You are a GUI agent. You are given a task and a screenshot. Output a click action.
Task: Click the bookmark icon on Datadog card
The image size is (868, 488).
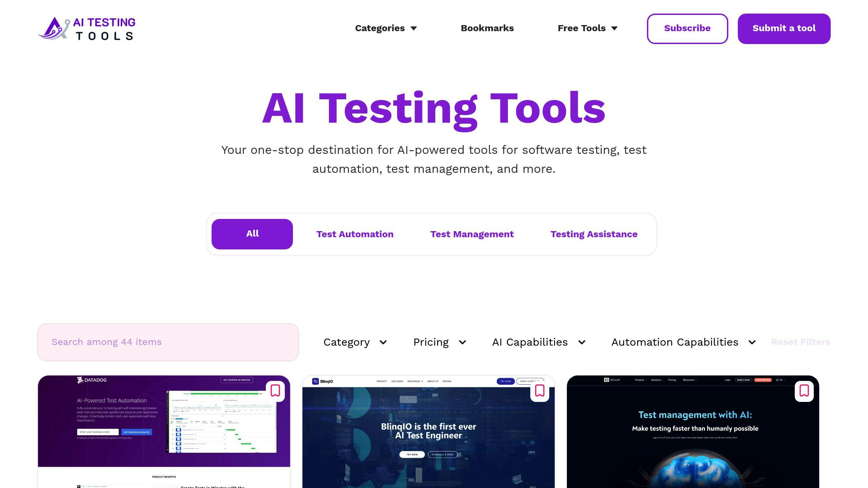[x=276, y=391]
